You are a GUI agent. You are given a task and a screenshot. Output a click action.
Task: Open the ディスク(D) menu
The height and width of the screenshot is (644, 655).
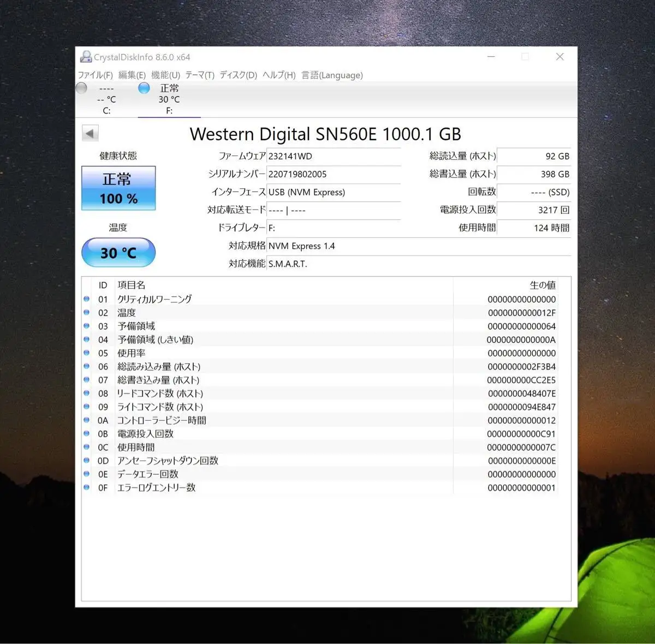(x=238, y=75)
